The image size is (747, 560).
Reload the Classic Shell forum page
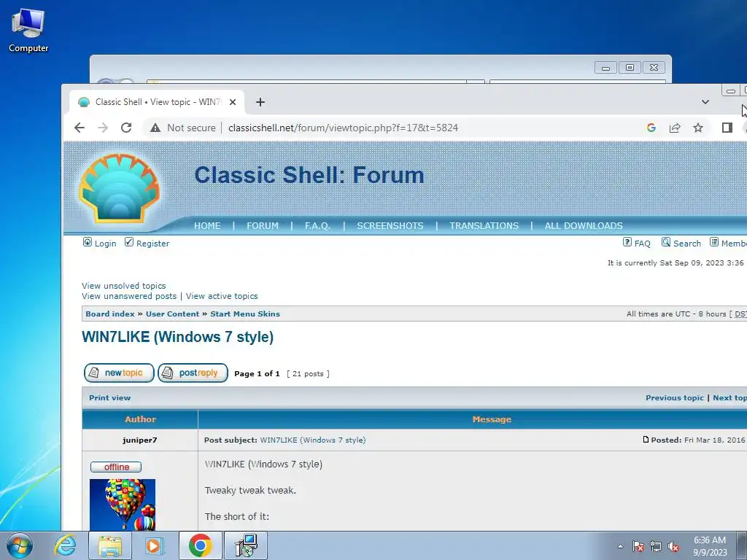[126, 128]
